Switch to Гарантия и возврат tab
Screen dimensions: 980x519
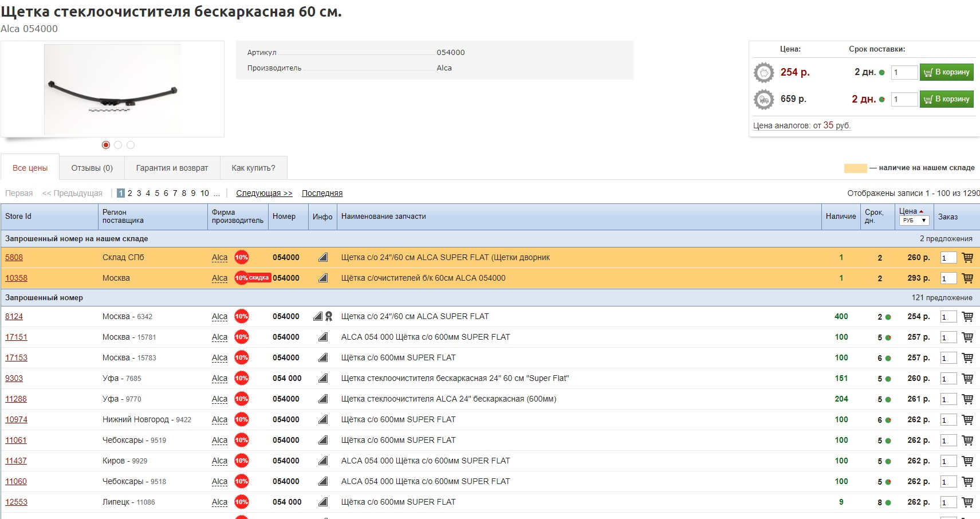click(x=172, y=168)
